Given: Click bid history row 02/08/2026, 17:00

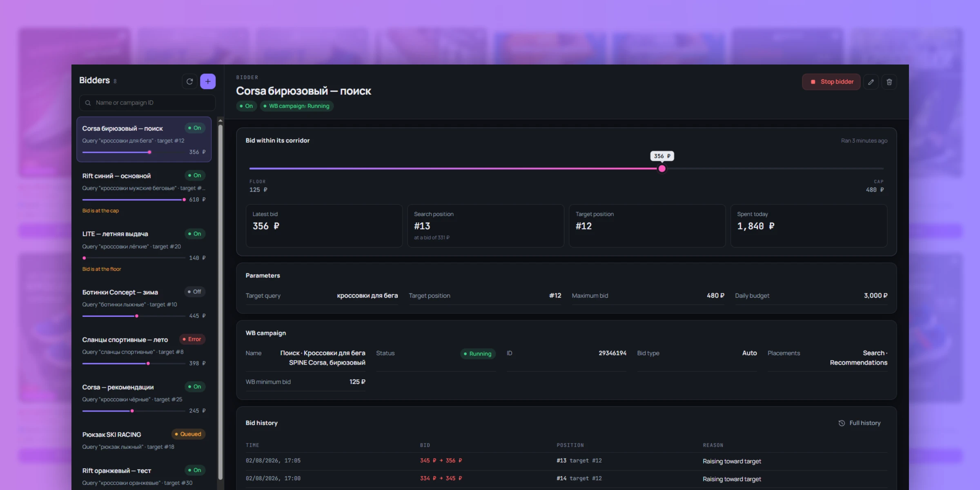Looking at the screenshot, I should [x=566, y=479].
